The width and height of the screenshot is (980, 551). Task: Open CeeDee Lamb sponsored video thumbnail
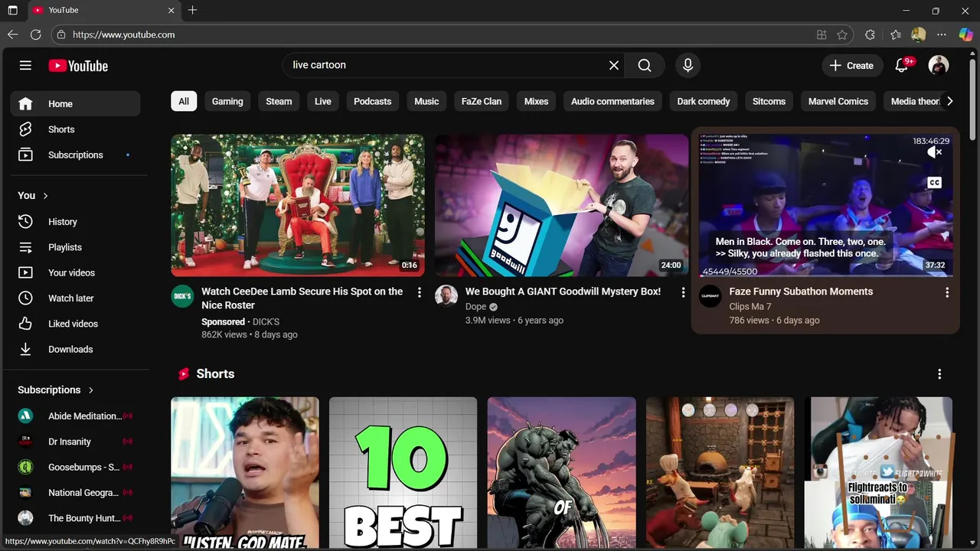click(x=297, y=205)
